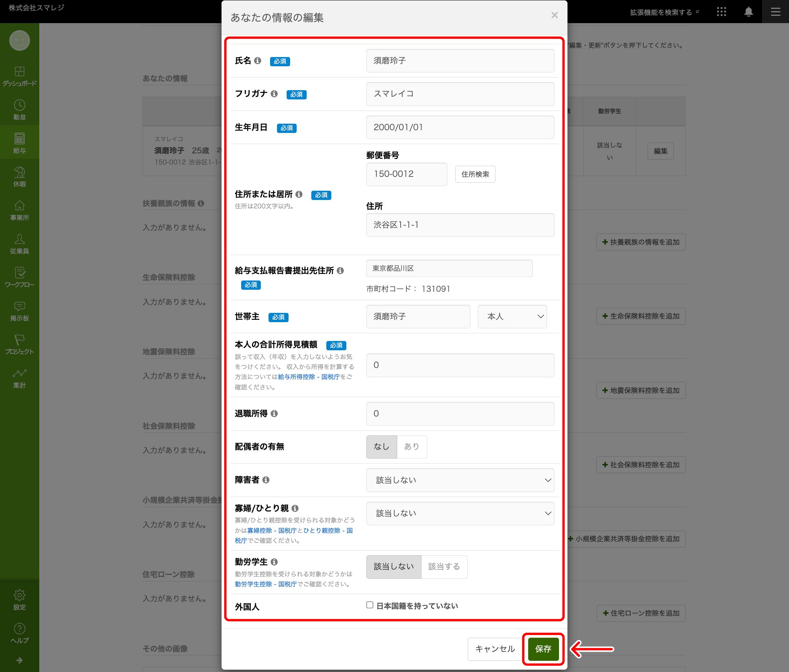Expand the 寡婦/ひとり親 dropdown
This screenshot has height=672, width=789.
pos(460,513)
